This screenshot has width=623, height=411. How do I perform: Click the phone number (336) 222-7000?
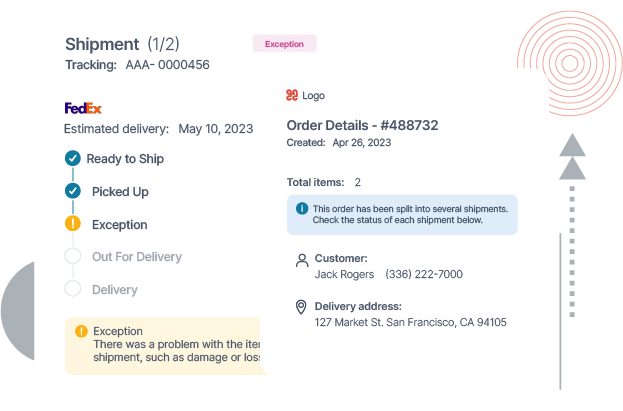pos(424,274)
